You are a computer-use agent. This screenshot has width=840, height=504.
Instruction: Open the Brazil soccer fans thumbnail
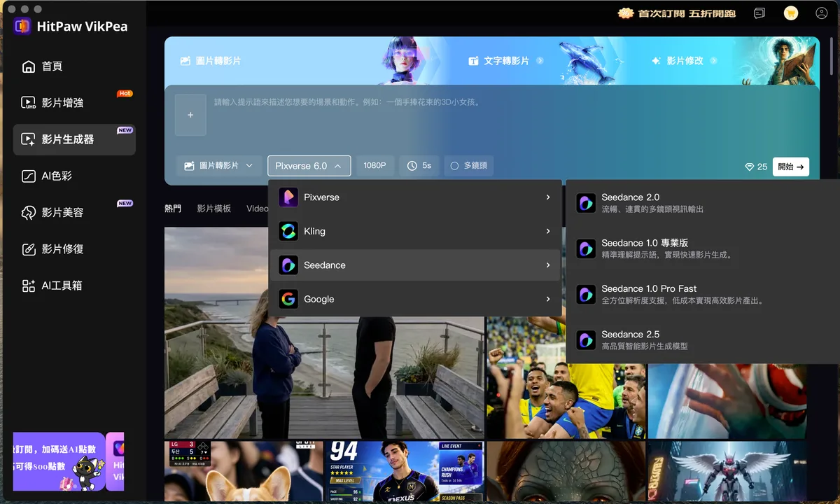click(x=566, y=378)
